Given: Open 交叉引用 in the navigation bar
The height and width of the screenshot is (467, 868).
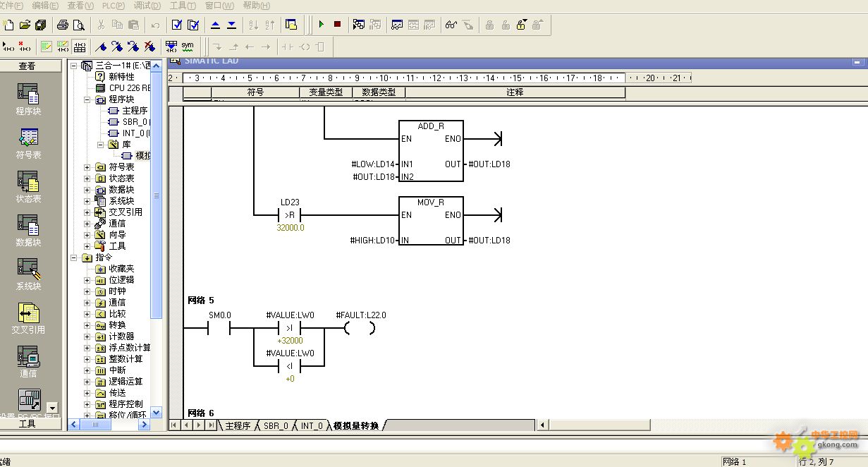Looking at the screenshot, I should pyautogui.click(x=29, y=318).
